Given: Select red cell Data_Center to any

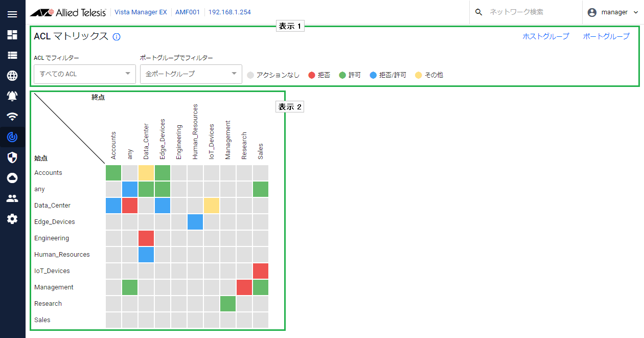Looking at the screenshot, I should click(x=130, y=206).
